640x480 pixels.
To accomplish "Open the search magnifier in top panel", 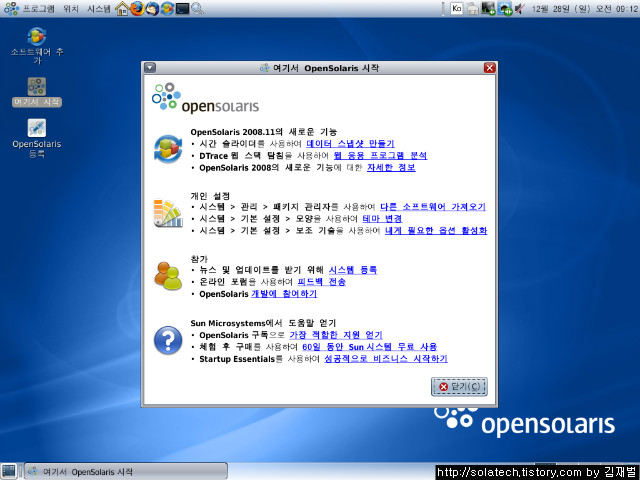I will pyautogui.click(x=198, y=9).
